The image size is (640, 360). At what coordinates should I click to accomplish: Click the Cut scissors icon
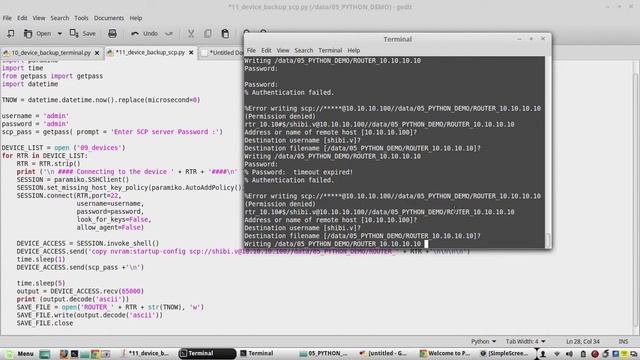(191, 33)
